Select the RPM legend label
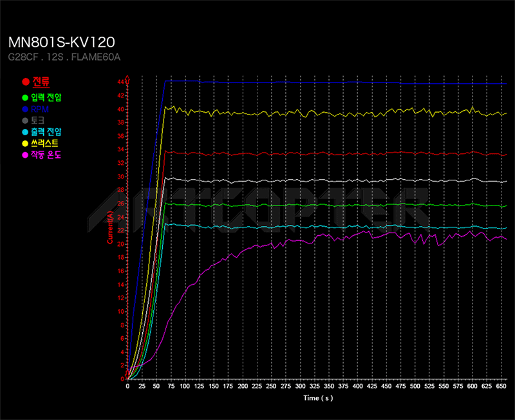The image size is (515, 420). tap(40, 110)
